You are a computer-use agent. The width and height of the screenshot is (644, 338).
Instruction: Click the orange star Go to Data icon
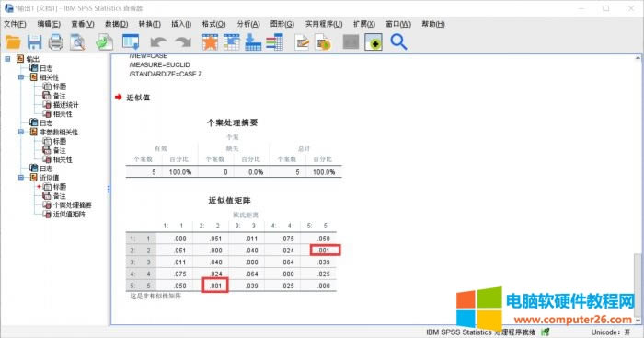[210, 42]
